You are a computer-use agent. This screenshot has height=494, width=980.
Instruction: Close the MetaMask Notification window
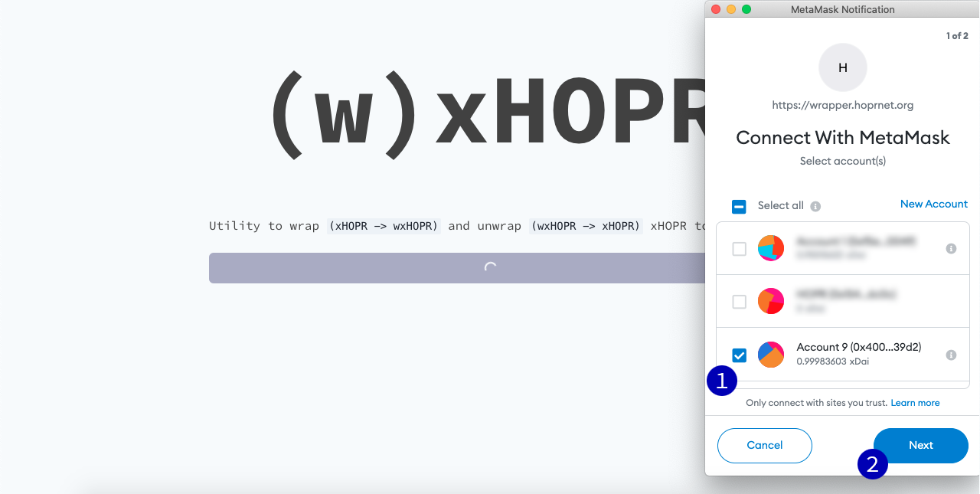(x=716, y=9)
